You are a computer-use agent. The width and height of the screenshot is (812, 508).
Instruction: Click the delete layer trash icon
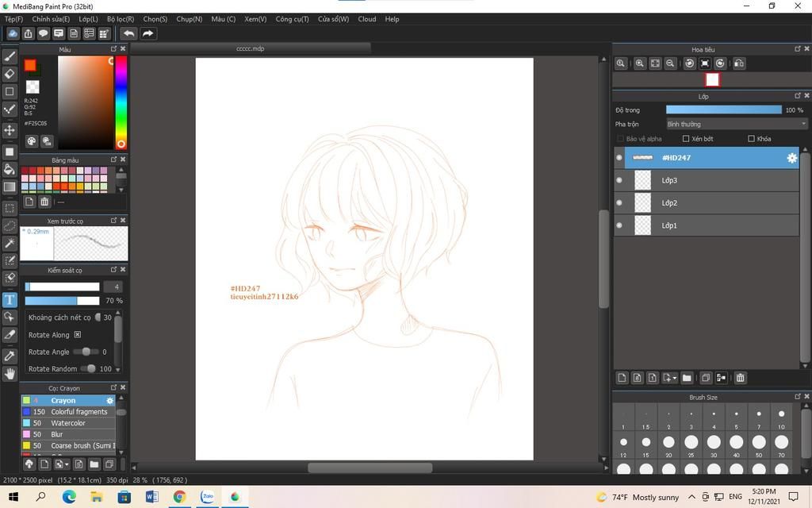click(x=741, y=378)
